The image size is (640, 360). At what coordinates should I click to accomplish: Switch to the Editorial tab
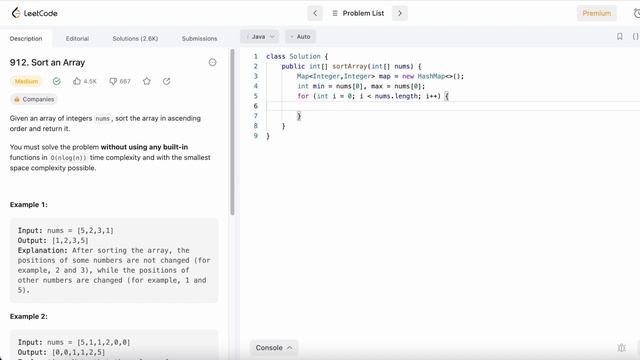77,38
